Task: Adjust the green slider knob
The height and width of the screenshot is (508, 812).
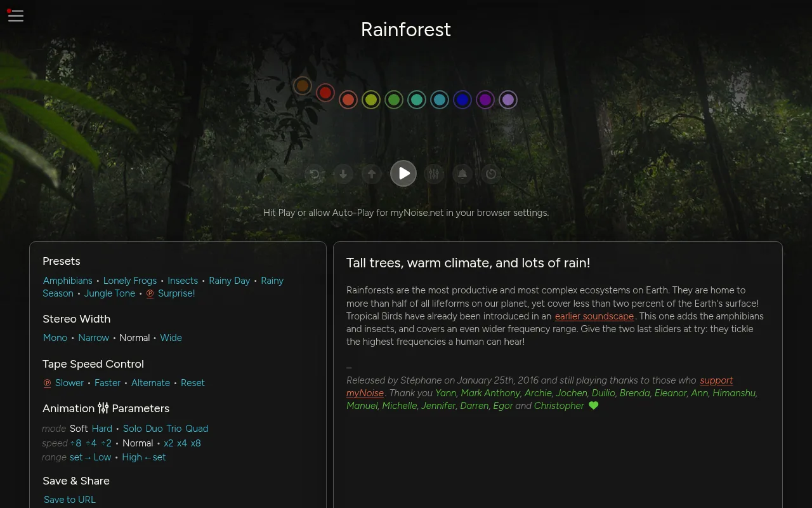Action: (x=394, y=100)
